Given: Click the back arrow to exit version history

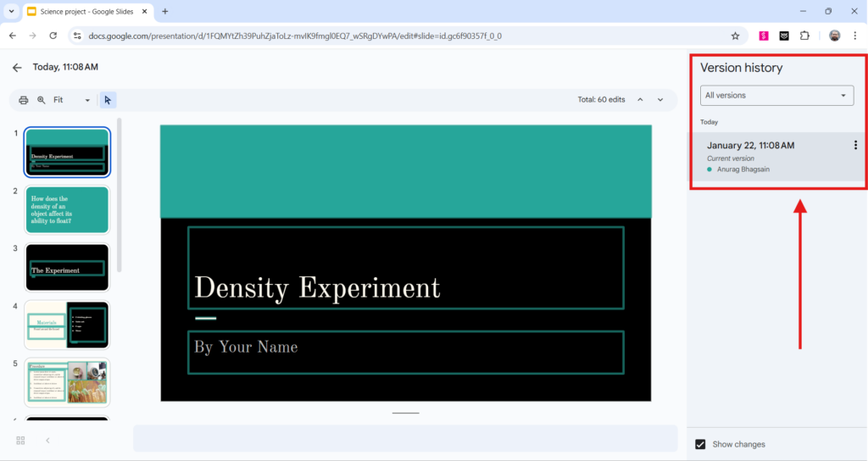Looking at the screenshot, I should click(17, 68).
